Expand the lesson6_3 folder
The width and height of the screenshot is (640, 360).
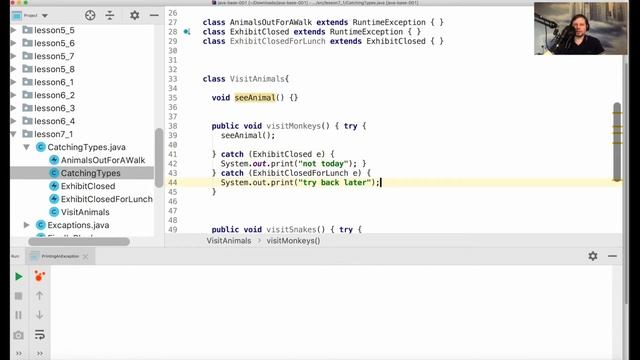[x=13, y=108]
